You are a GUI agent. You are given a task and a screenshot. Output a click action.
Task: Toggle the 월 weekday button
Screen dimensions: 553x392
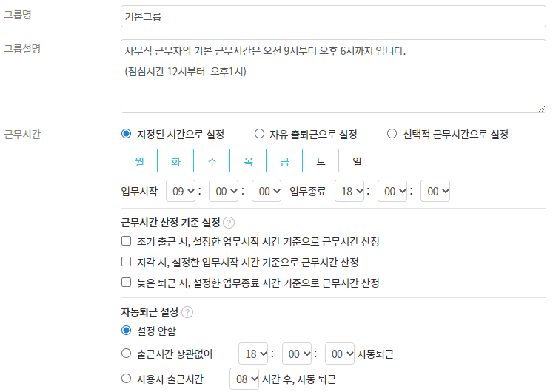[139, 160]
